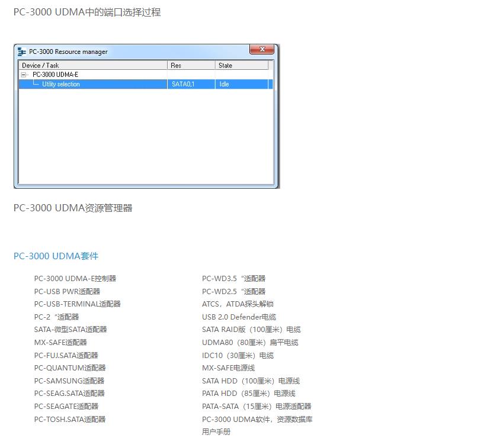Image resolution: width=484 pixels, height=448 pixels.
Task: Click SATA-微型SATA适配器 list item
Action: 70,330
